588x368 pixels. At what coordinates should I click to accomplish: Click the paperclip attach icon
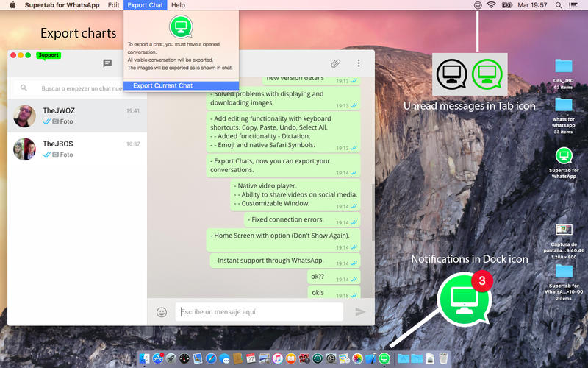tap(336, 63)
